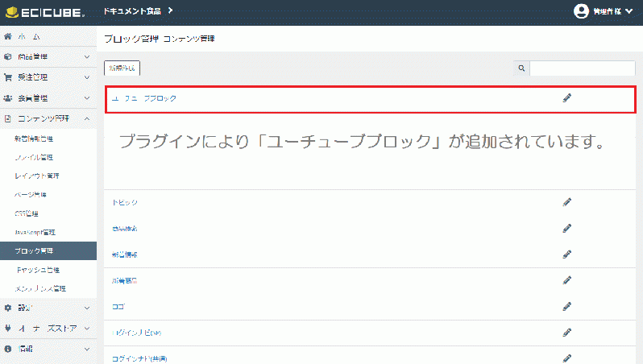Collapse the コンテンツ管理 sidebar section chevron

click(87, 118)
